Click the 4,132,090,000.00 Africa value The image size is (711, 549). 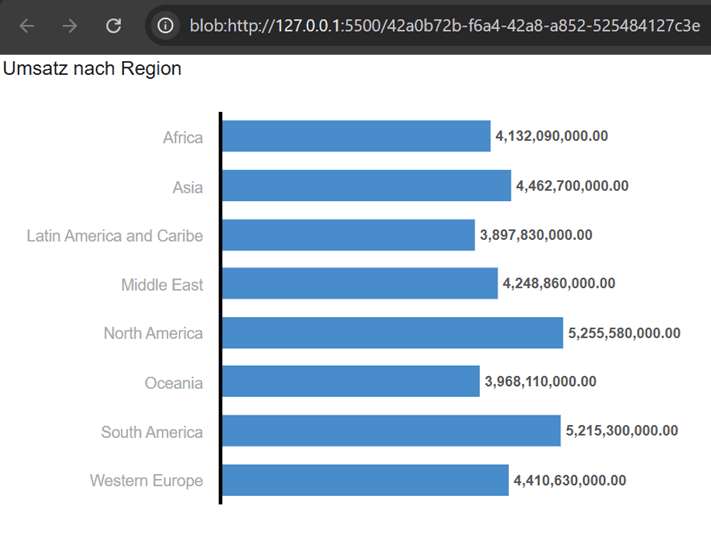(x=552, y=136)
